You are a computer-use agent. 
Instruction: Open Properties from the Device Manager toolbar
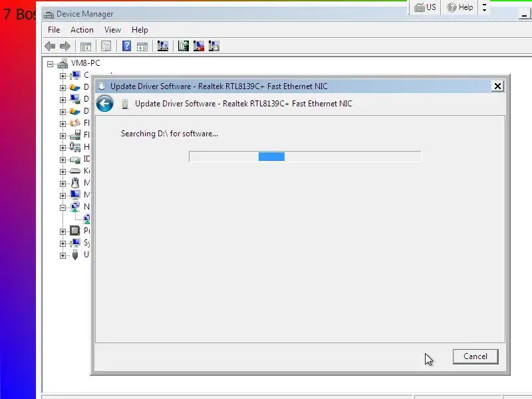click(106, 46)
